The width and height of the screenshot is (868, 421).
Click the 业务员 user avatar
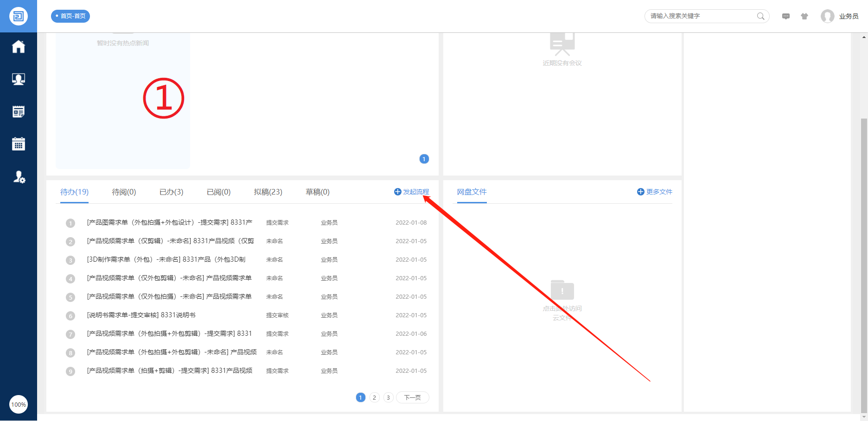tap(827, 16)
